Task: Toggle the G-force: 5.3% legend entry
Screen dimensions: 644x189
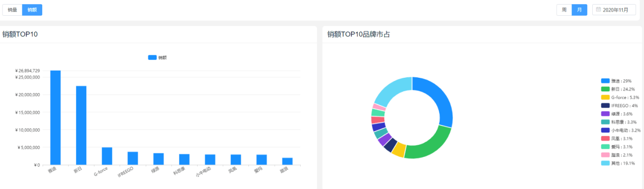Action: (620, 97)
